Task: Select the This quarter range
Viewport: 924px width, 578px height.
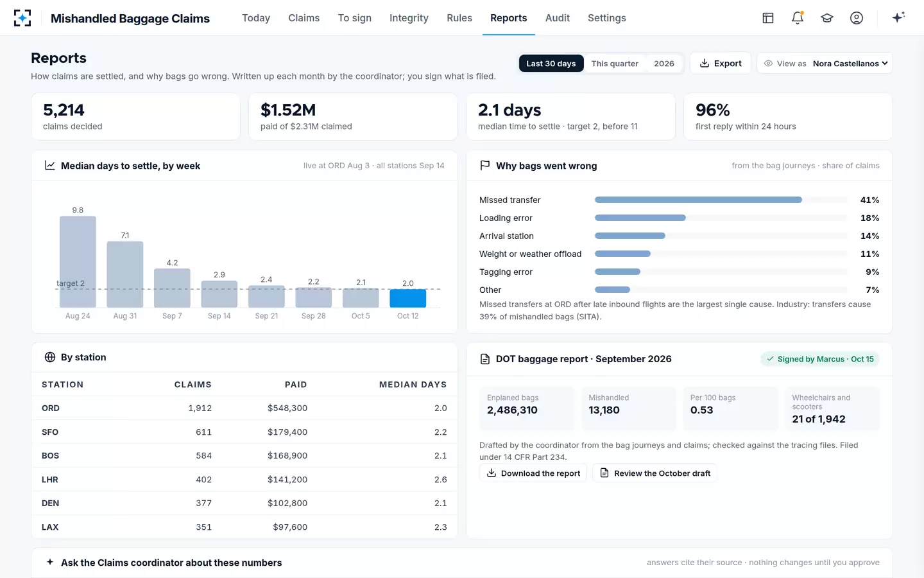Action: (615, 64)
